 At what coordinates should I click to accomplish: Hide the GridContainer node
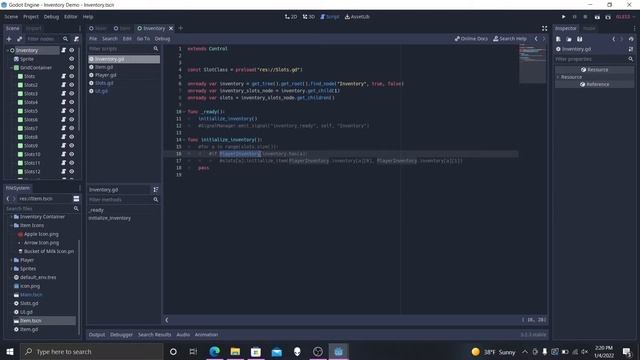[x=71, y=67]
